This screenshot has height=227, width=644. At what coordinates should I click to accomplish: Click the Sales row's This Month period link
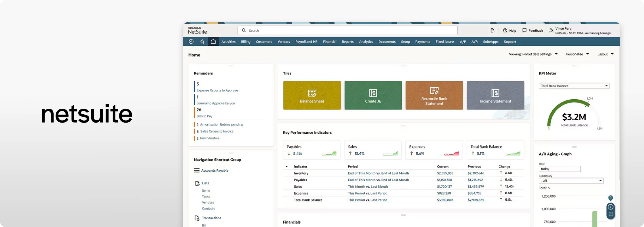coord(356,187)
